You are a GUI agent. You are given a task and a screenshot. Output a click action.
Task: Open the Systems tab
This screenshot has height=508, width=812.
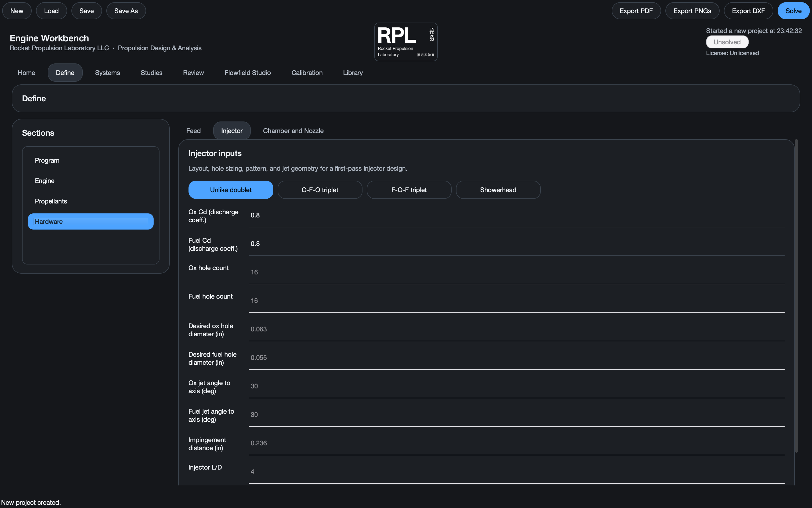(x=107, y=73)
